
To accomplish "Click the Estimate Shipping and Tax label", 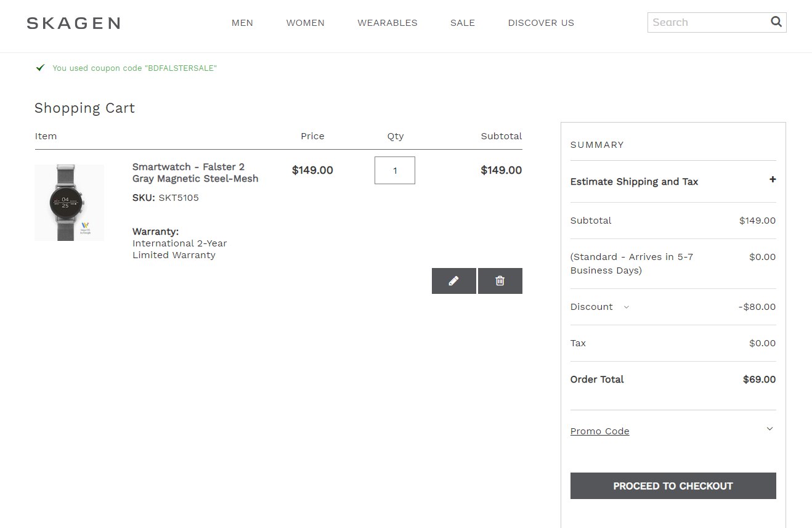I will point(635,182).
